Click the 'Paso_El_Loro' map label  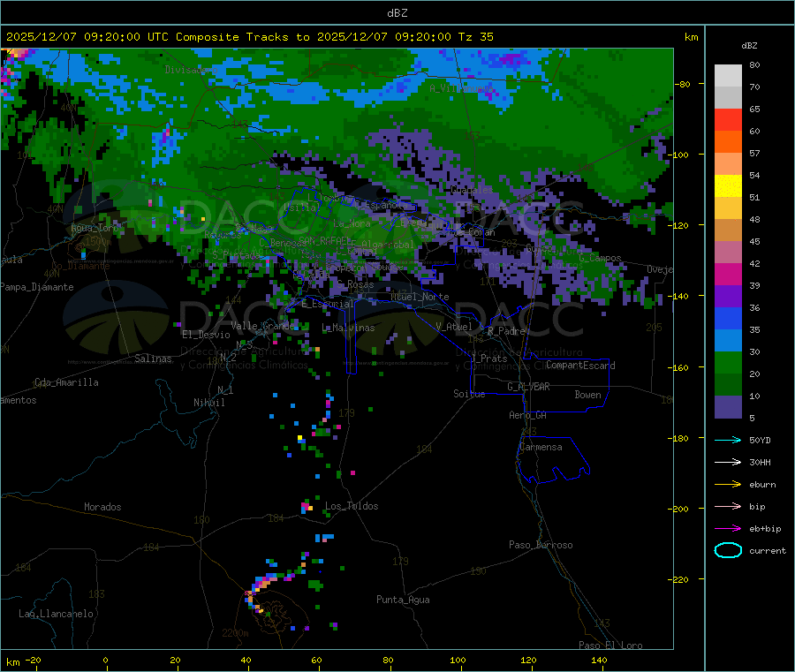point(610,646)
